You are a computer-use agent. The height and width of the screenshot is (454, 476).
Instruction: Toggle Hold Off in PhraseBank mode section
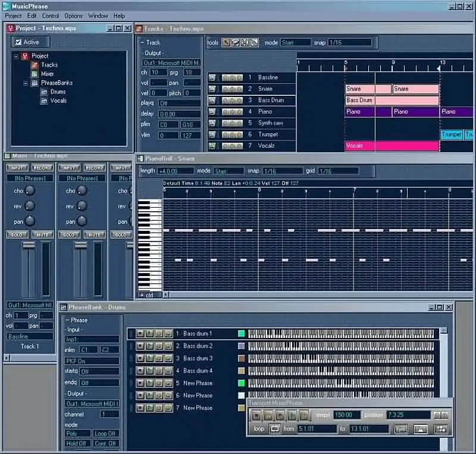pos(78,443)
